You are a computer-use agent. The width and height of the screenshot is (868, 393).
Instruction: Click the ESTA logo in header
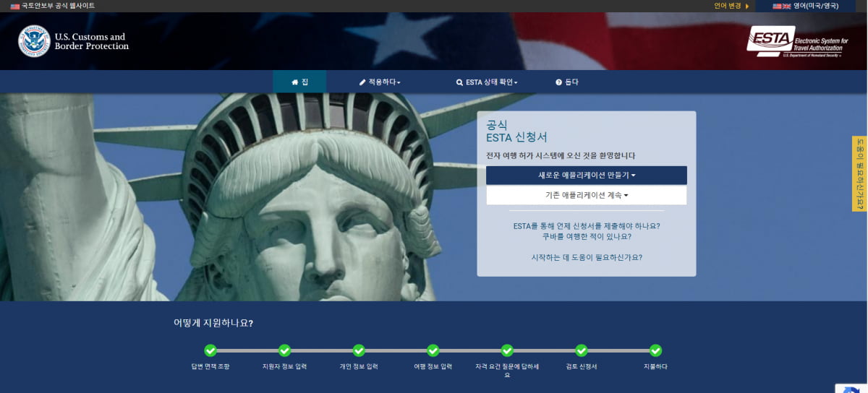(797, 41)
